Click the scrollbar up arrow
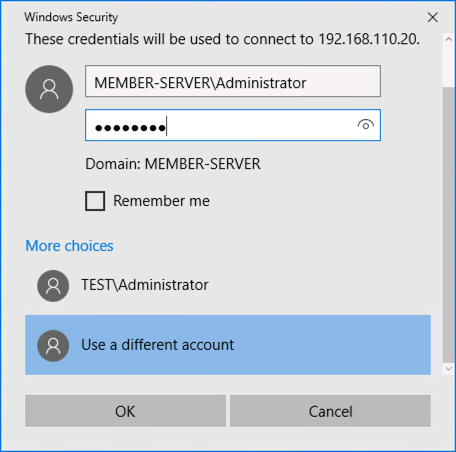 tap(449, 39)
